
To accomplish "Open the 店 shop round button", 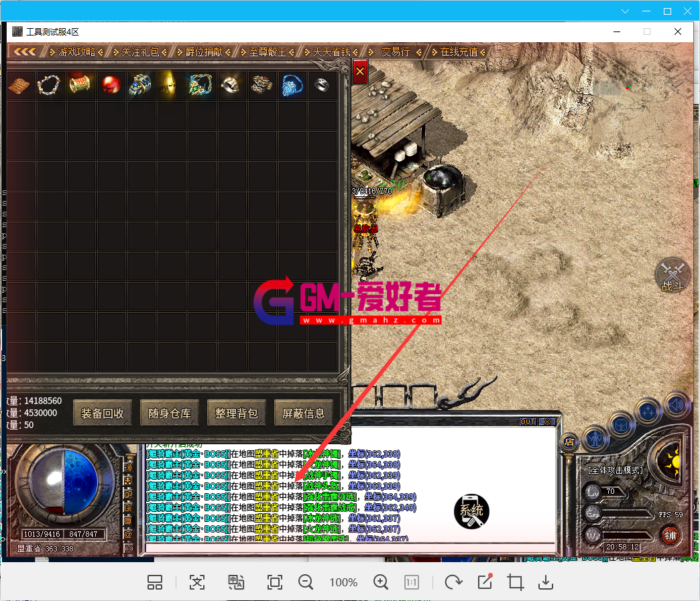I will [569, 442].
